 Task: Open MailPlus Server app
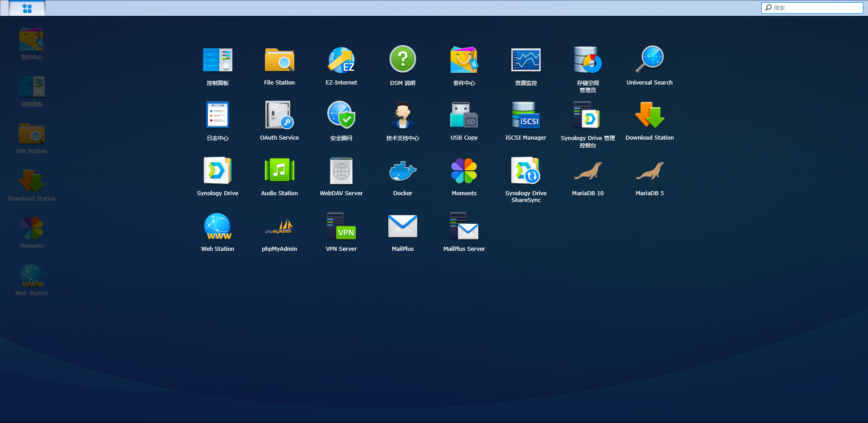(x=464, y=227)
